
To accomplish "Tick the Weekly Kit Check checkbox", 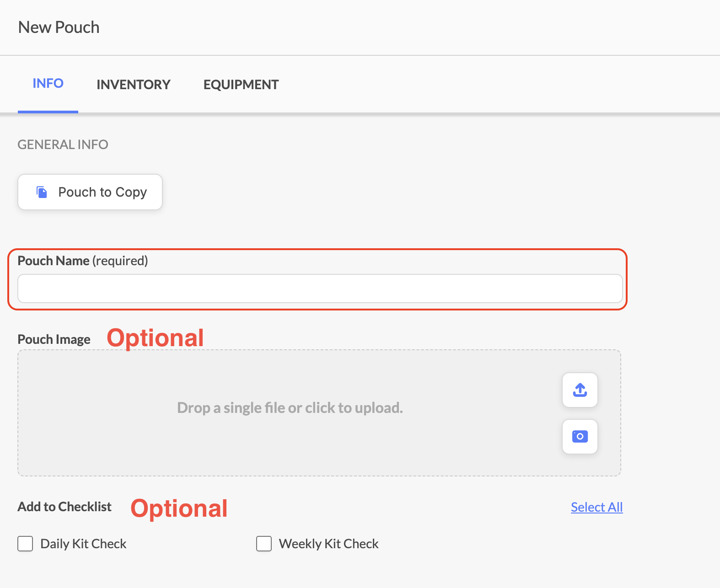I will point(264,544).
